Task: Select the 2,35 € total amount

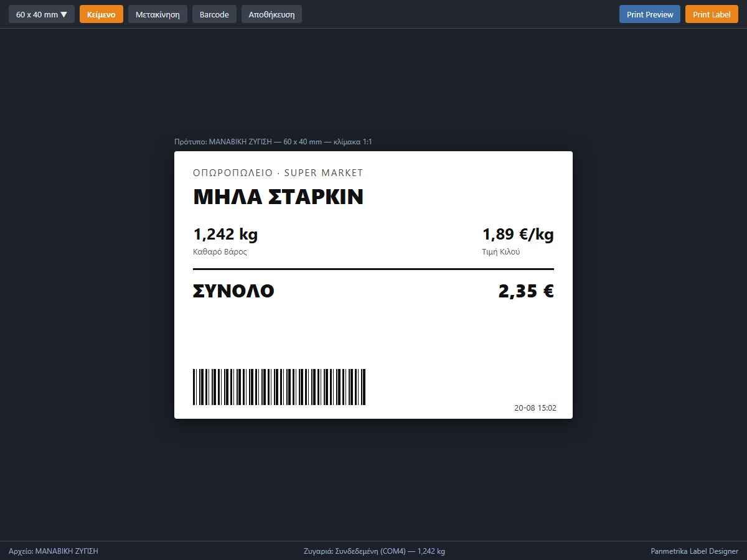Action: (526, 291)
